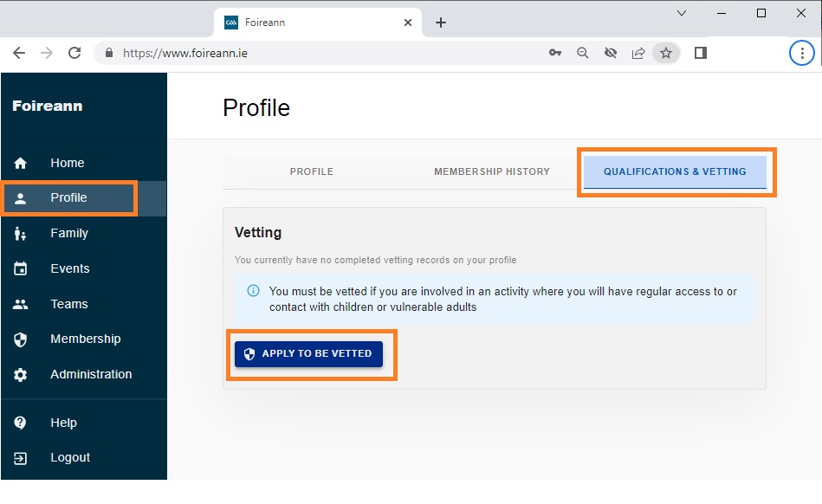Select Profile in the sidebar
This screenshot has width=822, height=504.
pos(68,198)
